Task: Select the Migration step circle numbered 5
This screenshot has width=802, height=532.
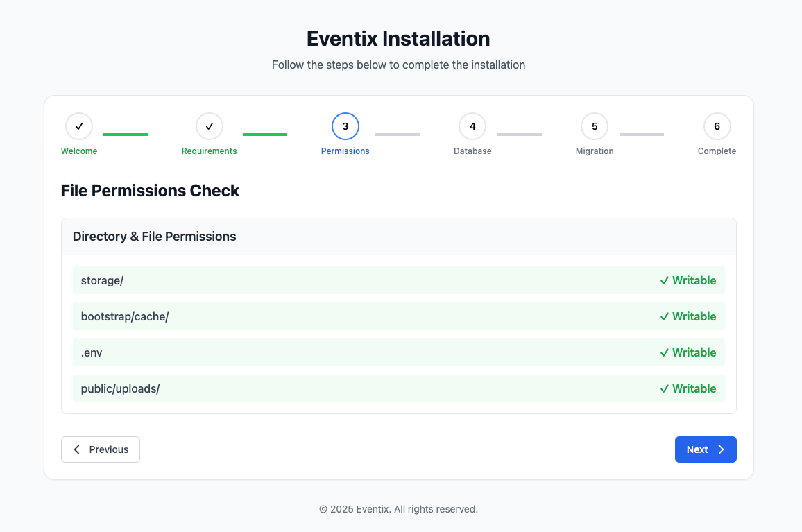Action: (595, 126)
